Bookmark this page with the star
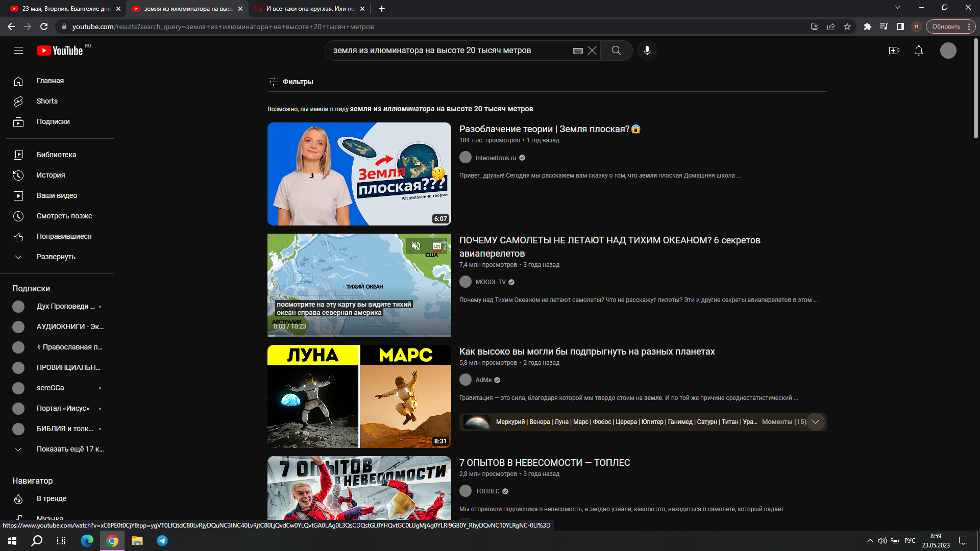Image resolution: width=980 pixels, height=551 pixels. pyautogui.click(x=847, y=27)
